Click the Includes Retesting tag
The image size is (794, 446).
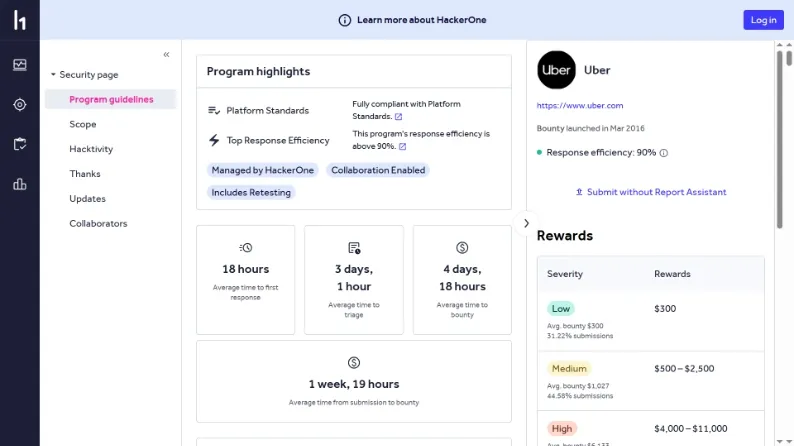251,192
